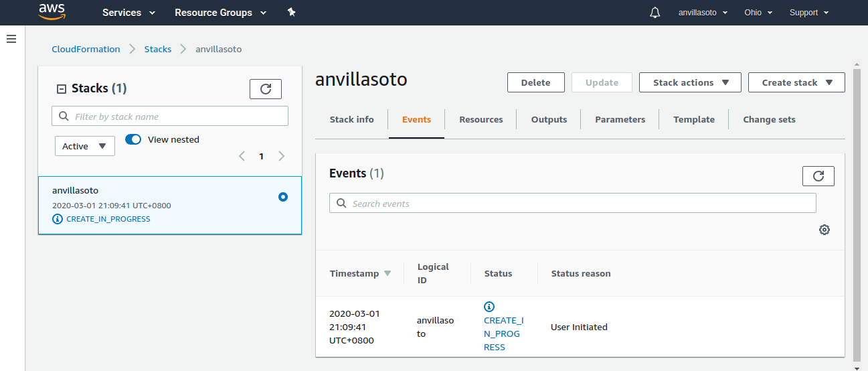The width and height of the screenshot is (868, 371).
Task: Select anvillasoto stack radio button
Action: pos(283,197)
